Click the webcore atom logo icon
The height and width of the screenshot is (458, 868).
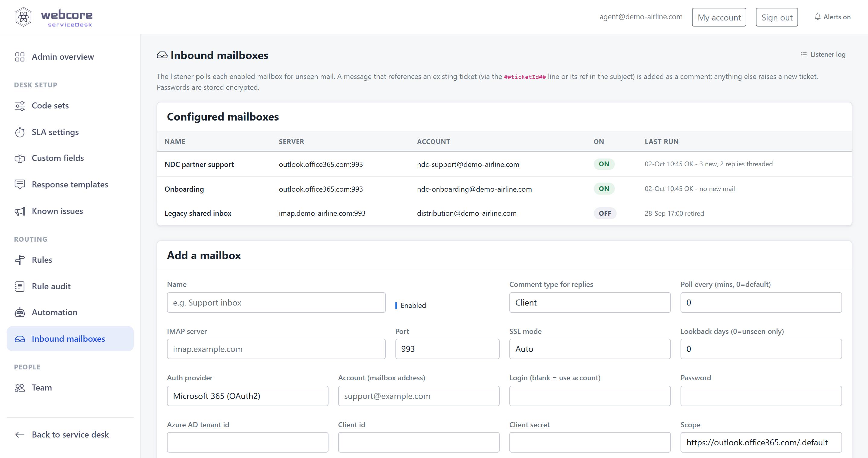pyautogui.click(x=23, y=17)
